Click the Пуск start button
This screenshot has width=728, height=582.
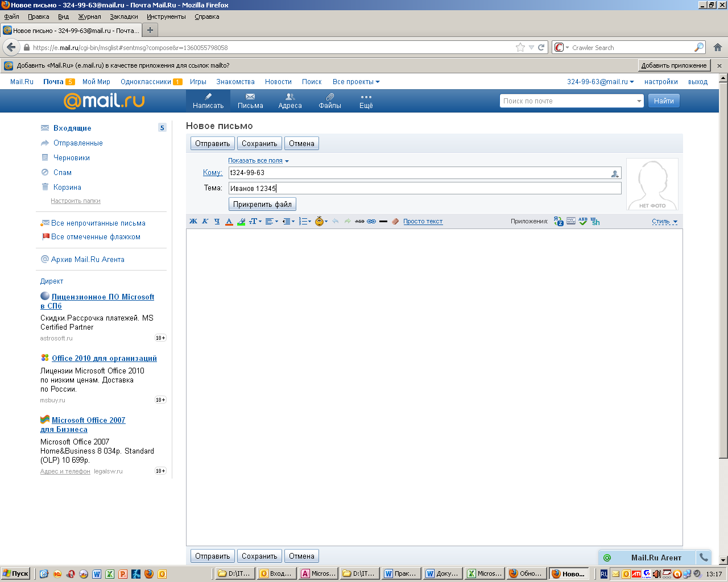[15, 573]
